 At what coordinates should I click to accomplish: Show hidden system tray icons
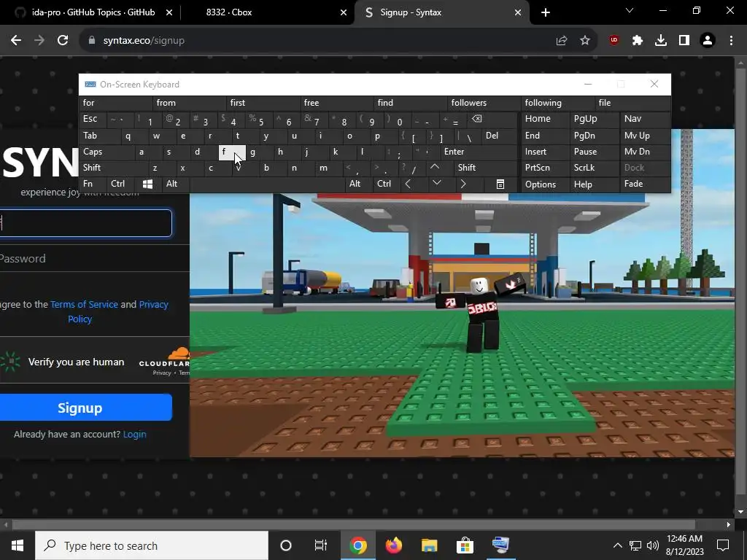pyautogui.click(x=617, y=545)
